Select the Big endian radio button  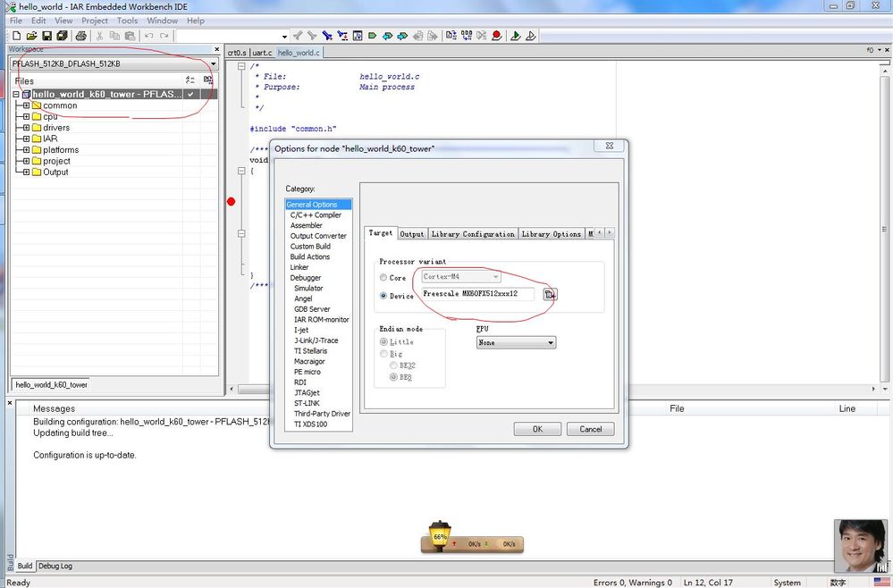point(383,354)
